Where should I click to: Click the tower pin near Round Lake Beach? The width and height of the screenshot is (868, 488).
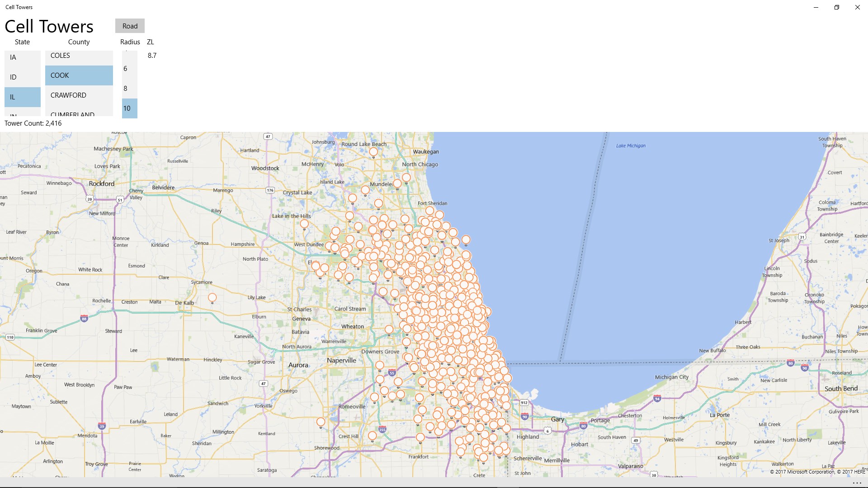[373, 152]
